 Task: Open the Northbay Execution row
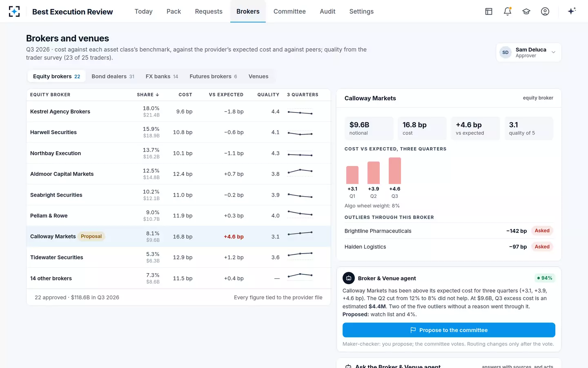tap(178, 153)
